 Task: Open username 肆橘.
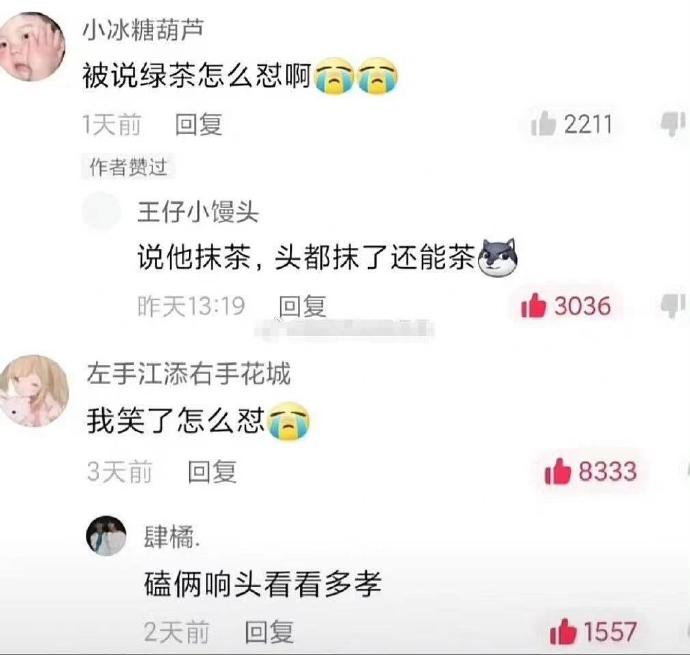pyautogui.click(x=172, y=537)
